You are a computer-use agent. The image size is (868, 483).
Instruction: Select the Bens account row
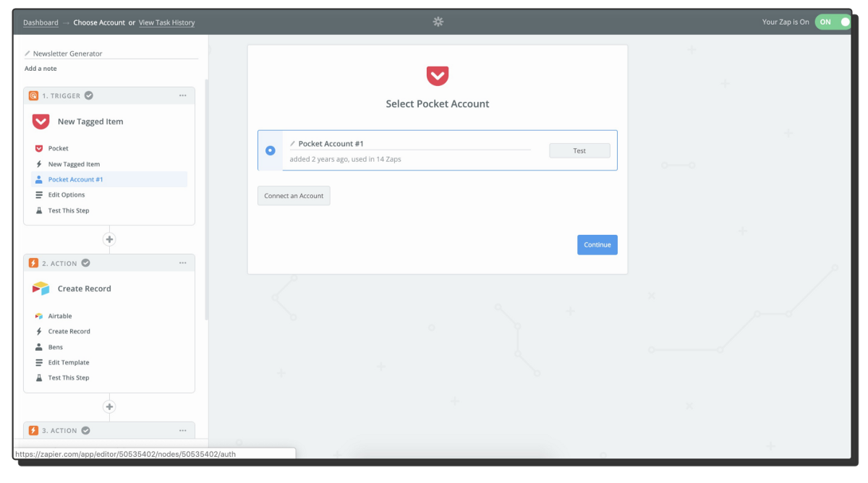(x=109, y=347)
